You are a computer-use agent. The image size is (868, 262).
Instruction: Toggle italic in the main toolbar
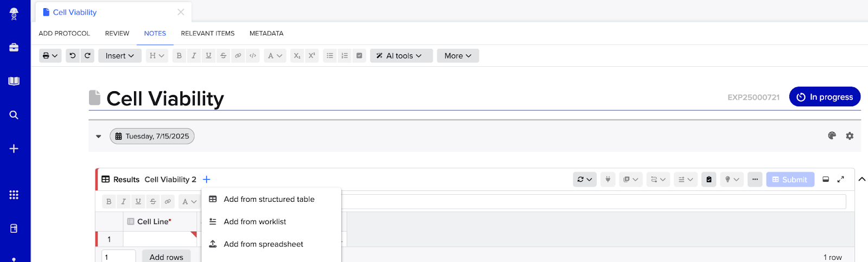tap(194, 56)
